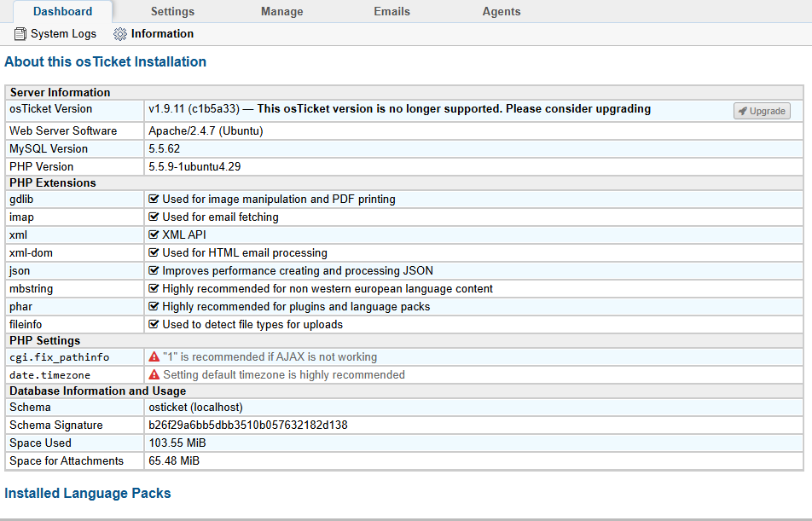Go to the Emails tab

[x=392, y=11]
